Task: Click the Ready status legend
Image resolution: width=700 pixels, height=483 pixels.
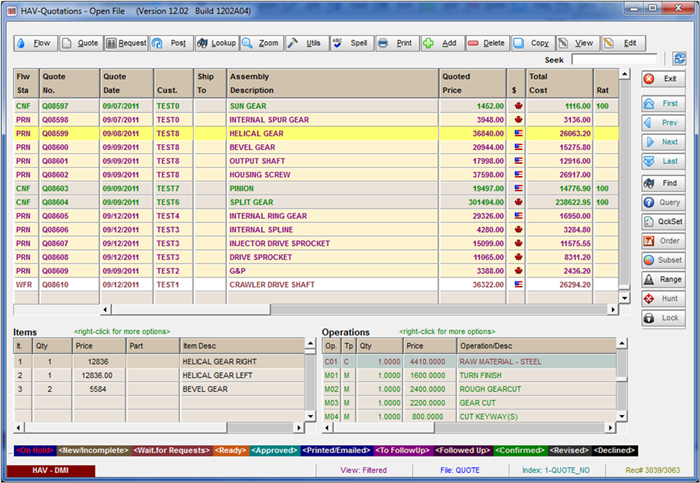Action: click(231, 450)
